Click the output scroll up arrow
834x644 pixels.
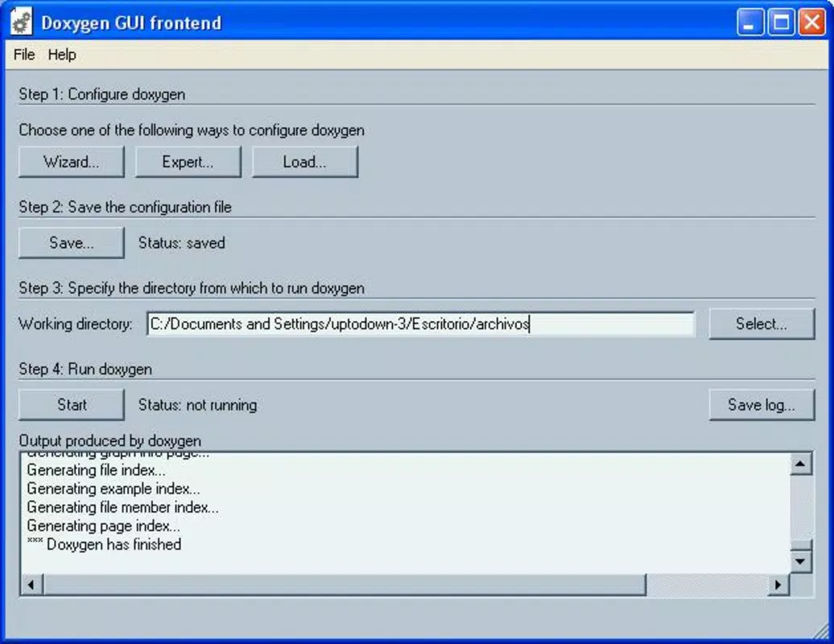[x=800, y=464]
